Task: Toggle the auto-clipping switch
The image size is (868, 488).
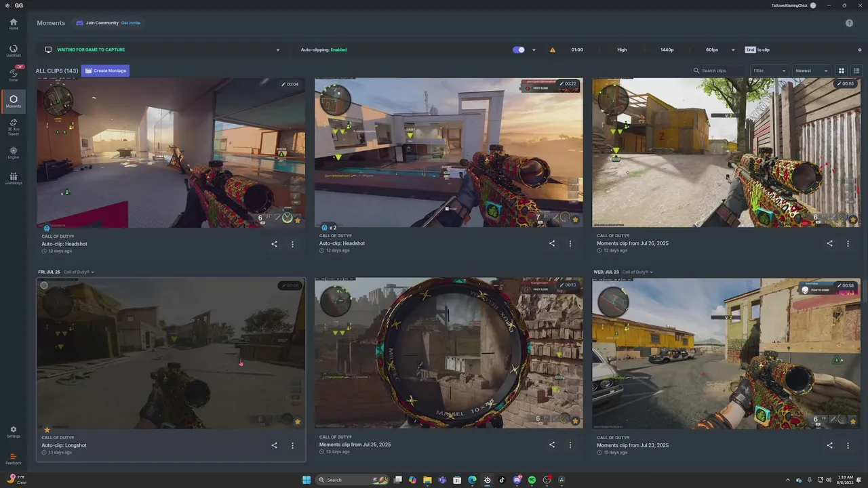Action: coord(519,49)
